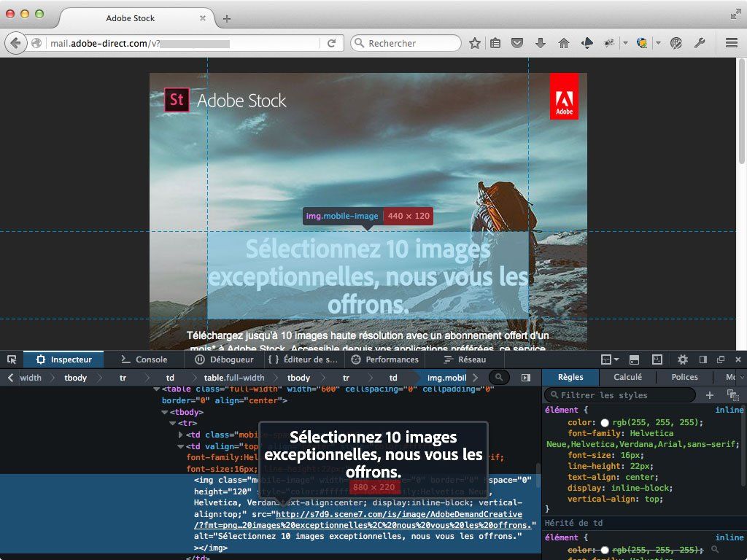Click the search HTML magnifier icon
The image size is (747, 560).
tap(499, 378)
